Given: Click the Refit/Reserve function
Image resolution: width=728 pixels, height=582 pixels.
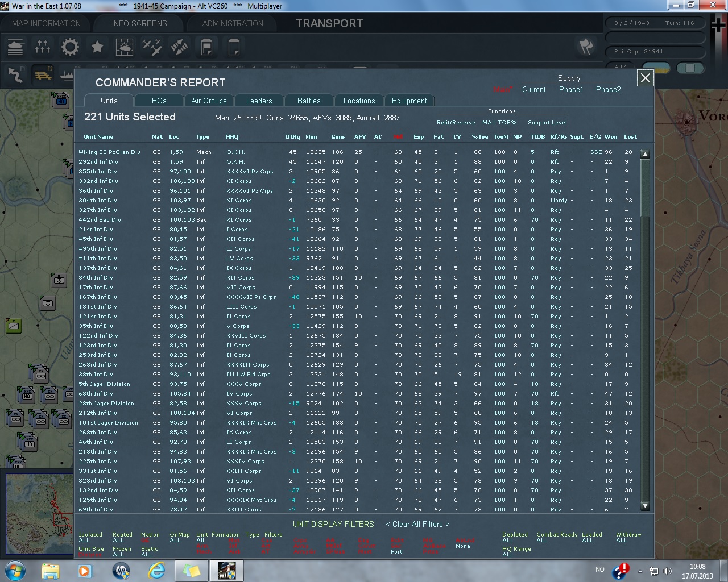Looking at the screenshot, I should pyautogui.click(x=456, y=122).
